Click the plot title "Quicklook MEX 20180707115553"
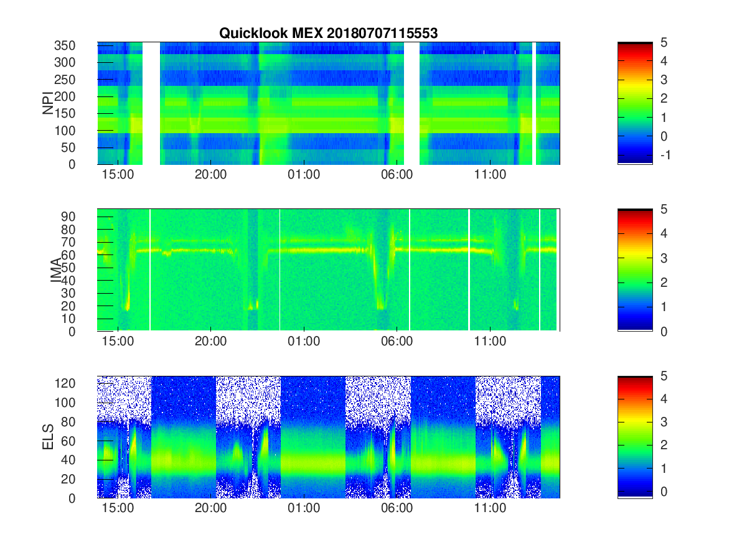Viewport: 747px width, 560px height. (328, 34)
